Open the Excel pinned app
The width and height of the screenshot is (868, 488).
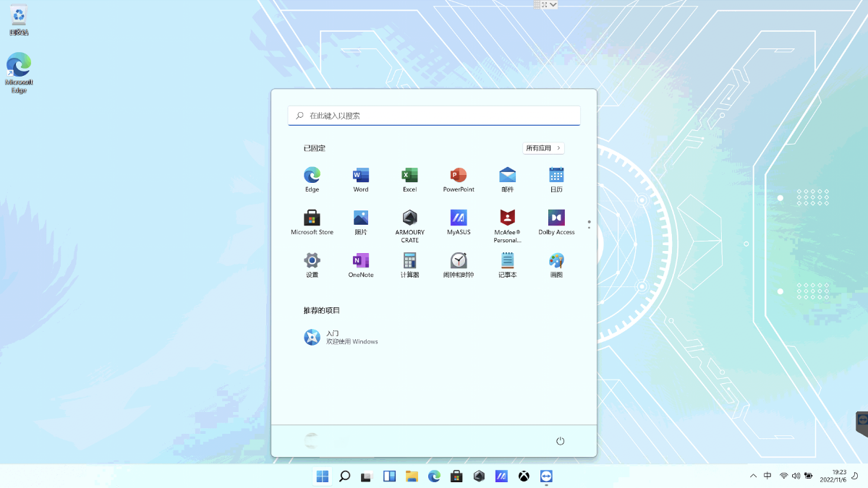[x=410, y=179]
